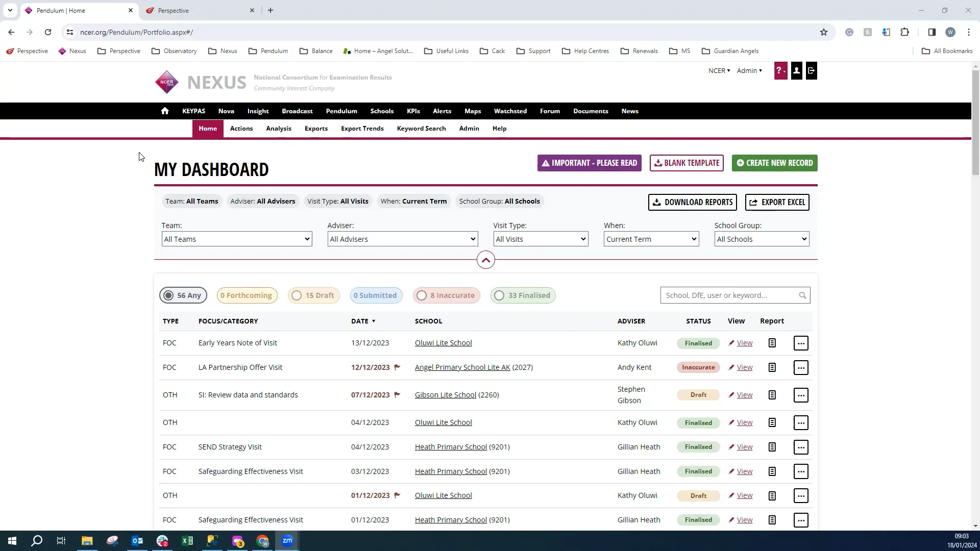
Task: Open Schools in the main navigation bar
Action: (x=381, y=111)
